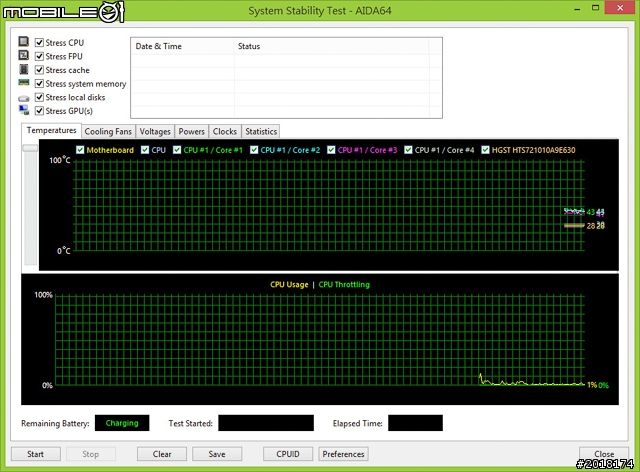Image resolution: width=640 pixels, height=472 pixels.
Task: Toggle CPU #1 / Core #3 graph checkbox
Action: [x=331, y=150]
